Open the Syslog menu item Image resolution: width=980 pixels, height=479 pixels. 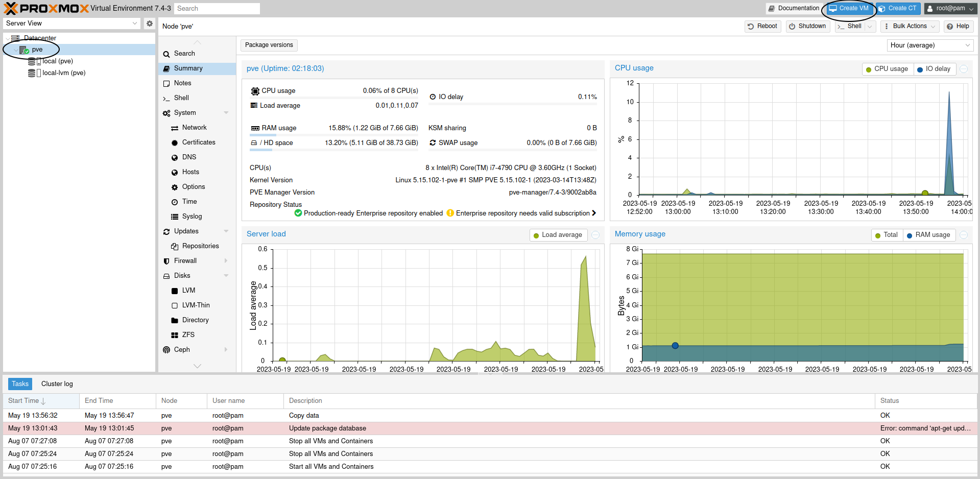(197, 217)
